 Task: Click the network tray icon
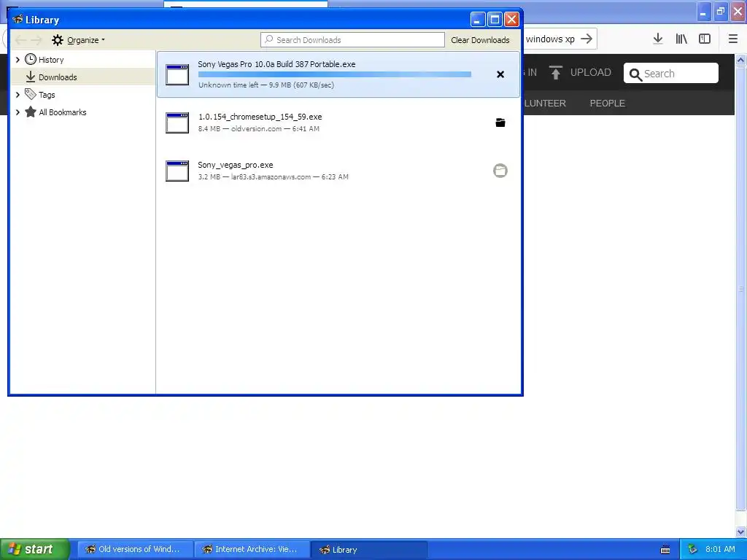click(x=692, y=550)
